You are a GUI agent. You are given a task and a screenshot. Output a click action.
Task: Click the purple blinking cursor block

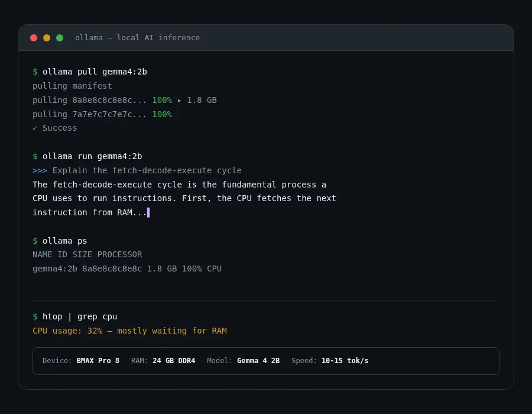[148, 212]
